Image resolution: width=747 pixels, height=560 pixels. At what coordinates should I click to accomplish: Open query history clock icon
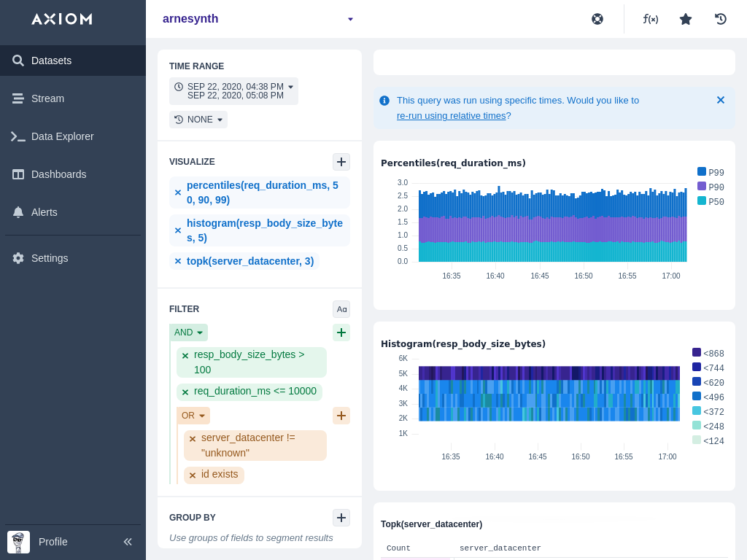(721, 19)
